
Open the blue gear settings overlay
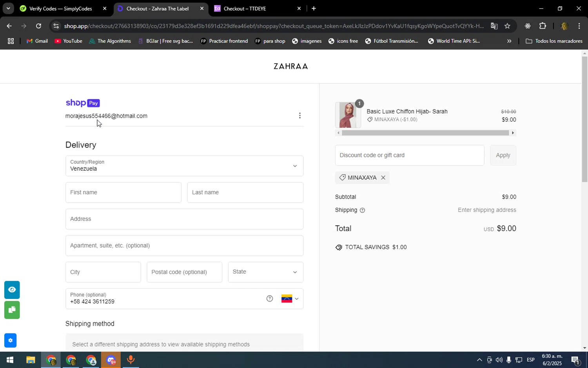pyautogui.click(x=10, y=341)
